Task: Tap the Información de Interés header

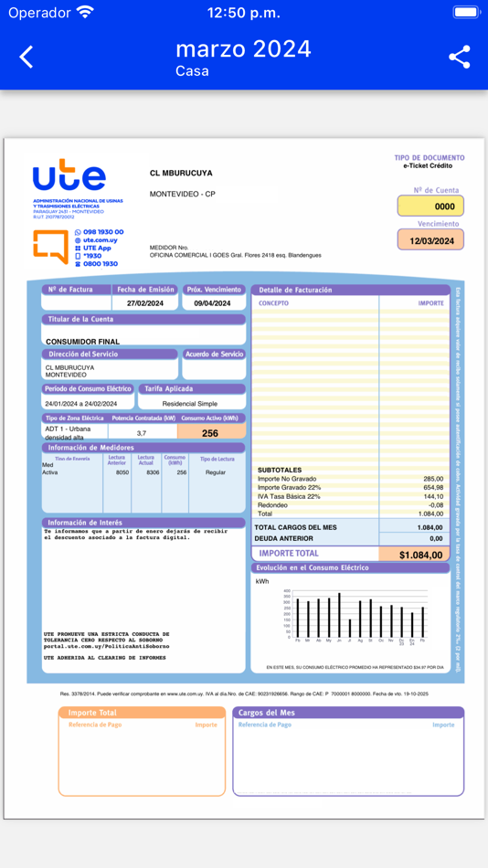Action: (x=143, y=523)
